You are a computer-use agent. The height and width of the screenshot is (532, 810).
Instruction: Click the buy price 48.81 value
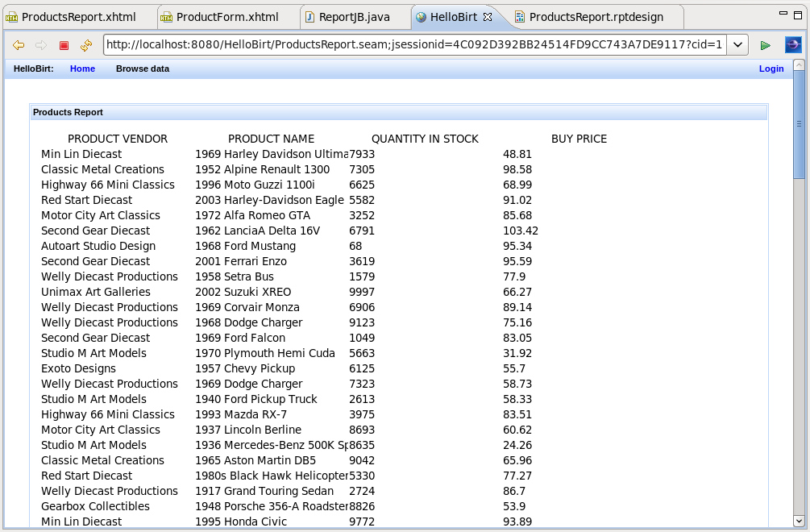[x=517, y=155]
